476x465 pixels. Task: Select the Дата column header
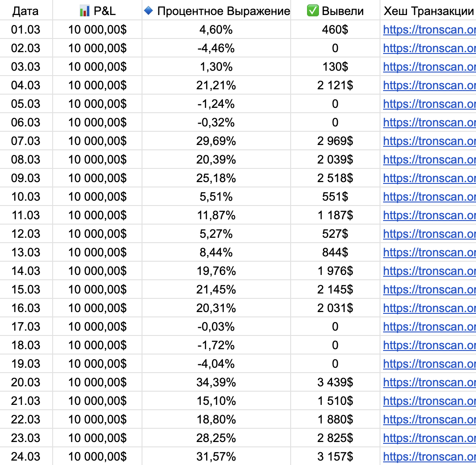[x=26, y=11]
